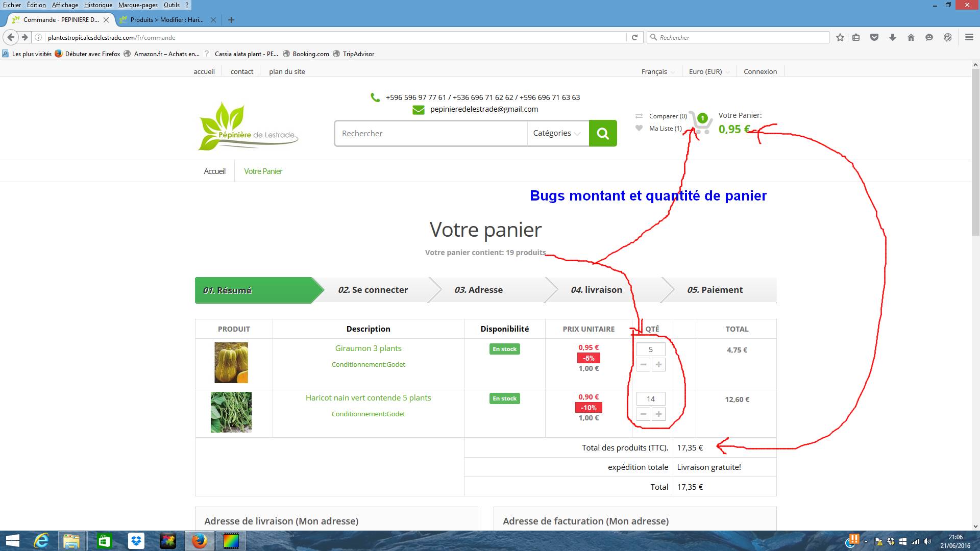Click the volume icon in system tray
This screenshot has height=551, width=980.
pyautogui.click(x=927, y=542)
